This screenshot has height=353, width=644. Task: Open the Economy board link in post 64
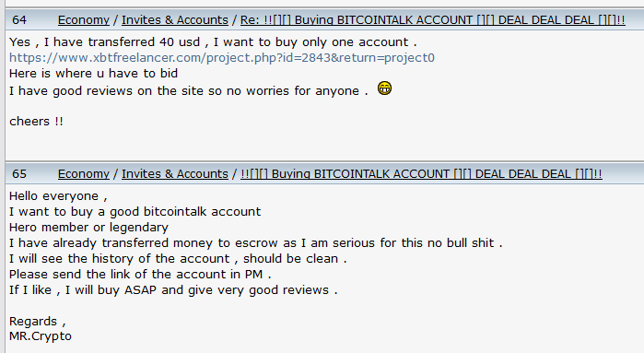coord(84,19)
